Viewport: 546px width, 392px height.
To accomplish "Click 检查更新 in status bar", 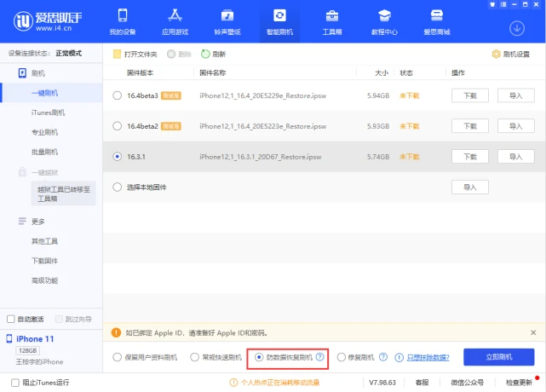I will (519, 383).
